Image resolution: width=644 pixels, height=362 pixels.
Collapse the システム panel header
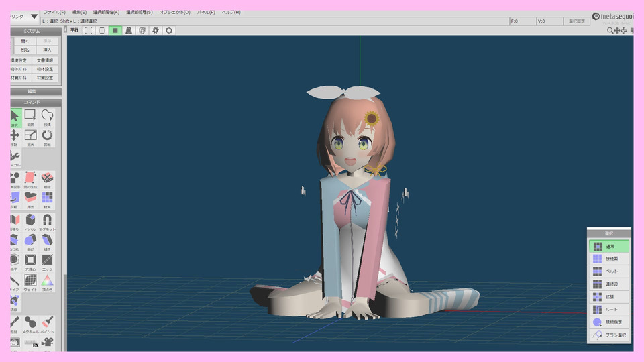click(32, 31)
